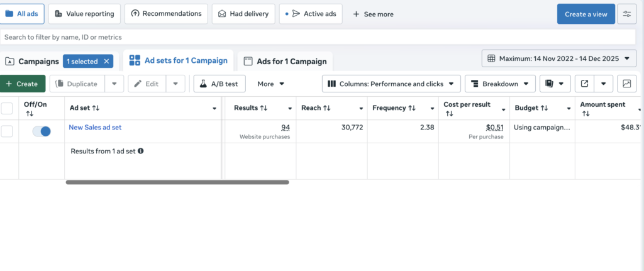Switch to Ads for 1 Campaign tab
Image resolution: width=644 pixels, height=271 pixels.
[285, 61]
